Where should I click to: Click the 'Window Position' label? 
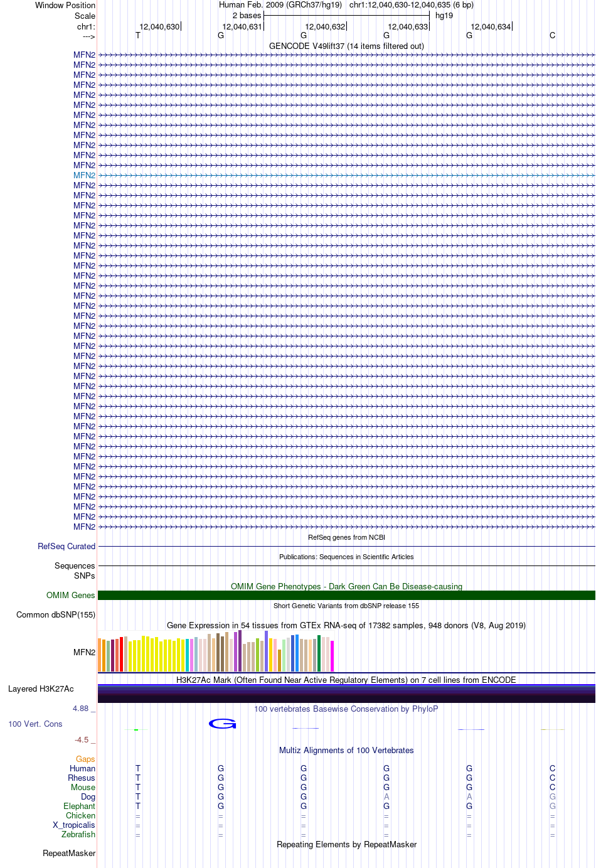(x=65, y=5)
